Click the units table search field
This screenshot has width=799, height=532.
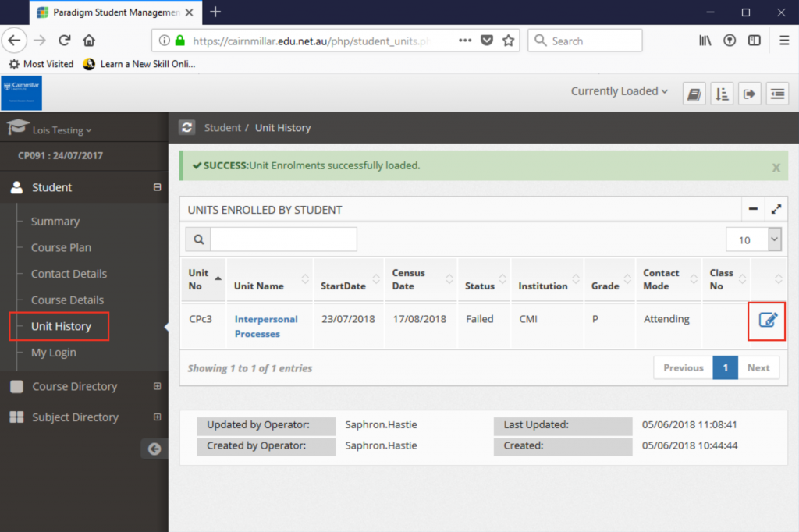[x=283, y=239]
